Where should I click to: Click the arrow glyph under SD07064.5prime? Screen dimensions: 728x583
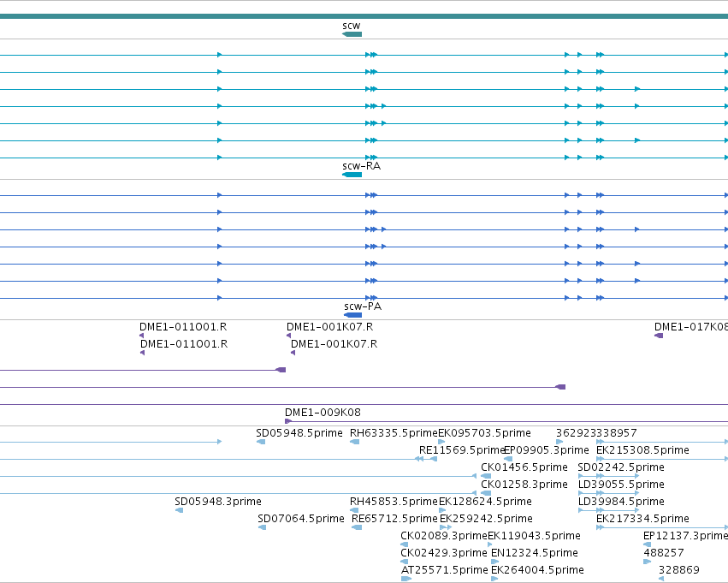263,527
